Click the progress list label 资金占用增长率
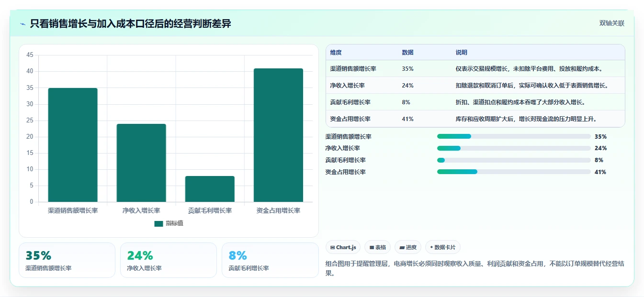The height and width of the screenshot is (297, 644). 345,172
